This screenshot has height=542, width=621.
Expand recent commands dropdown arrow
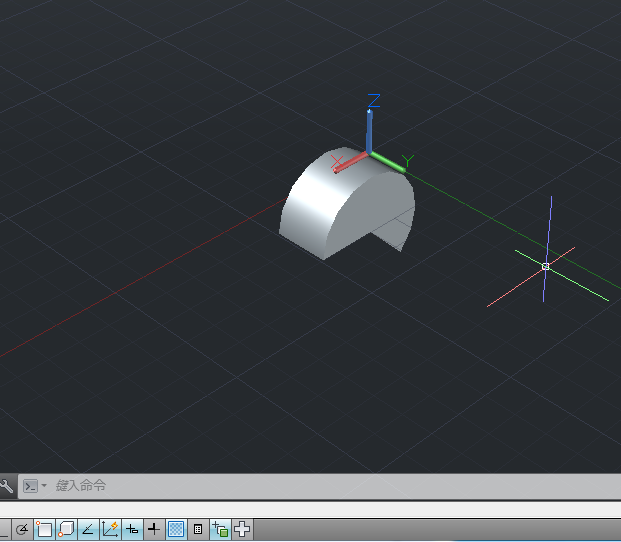[x=44, y=486]
